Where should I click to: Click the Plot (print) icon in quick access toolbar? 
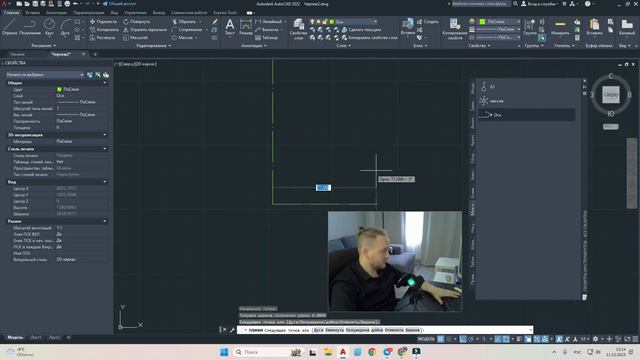point(67,4)
